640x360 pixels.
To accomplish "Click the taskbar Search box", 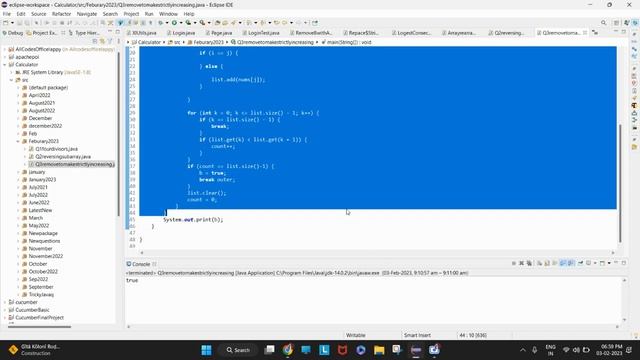I will tap(238, 350).
